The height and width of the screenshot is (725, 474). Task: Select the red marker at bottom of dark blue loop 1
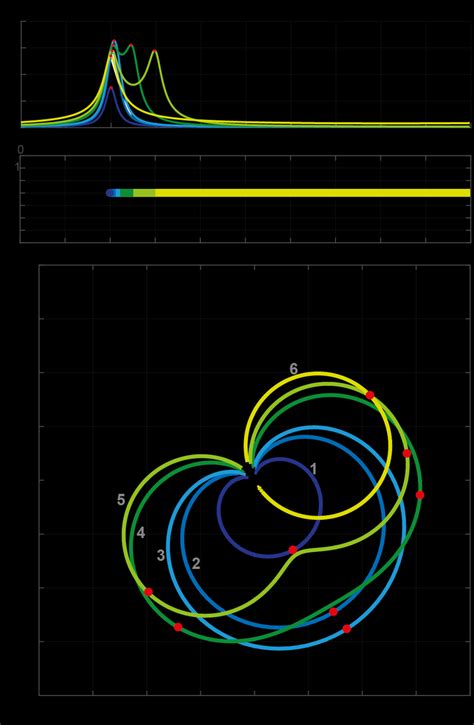(293, 550)
